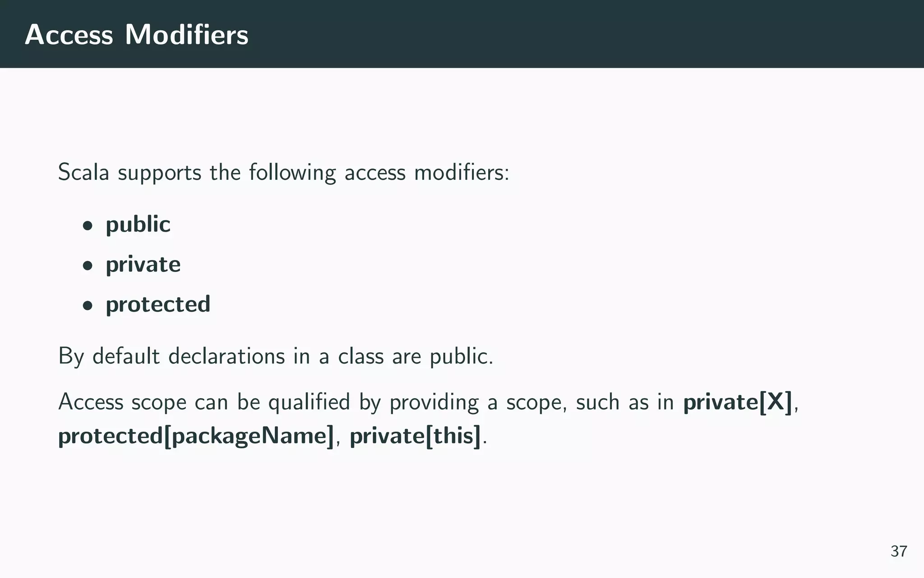Click the slide number 37
This screenshot has height=578, width=924.
[x=899, y=551]
